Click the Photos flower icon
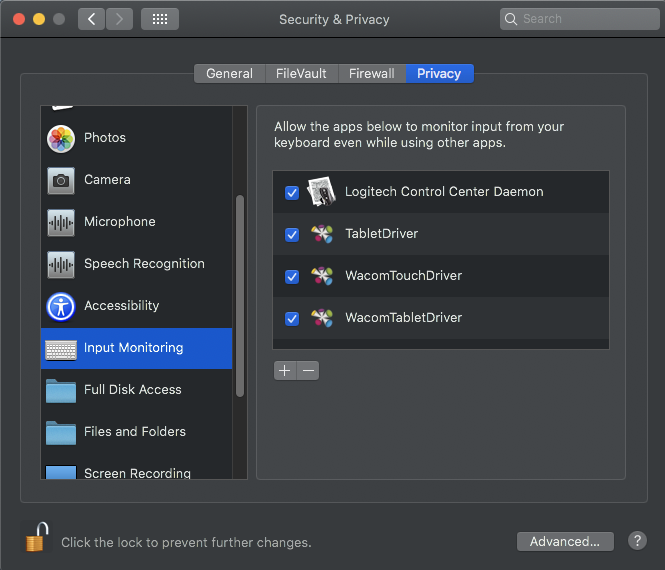The image size is (665, 570). (x=61, y=139)
